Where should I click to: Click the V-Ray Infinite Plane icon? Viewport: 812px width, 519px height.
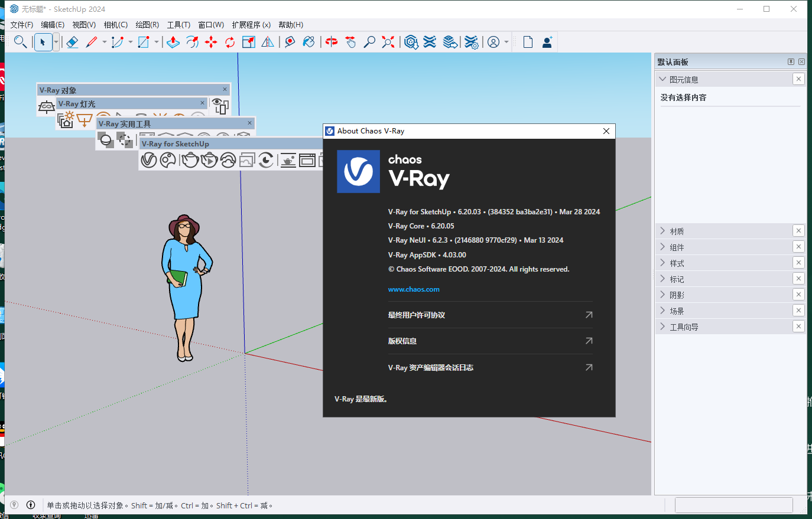pos(47,106)
